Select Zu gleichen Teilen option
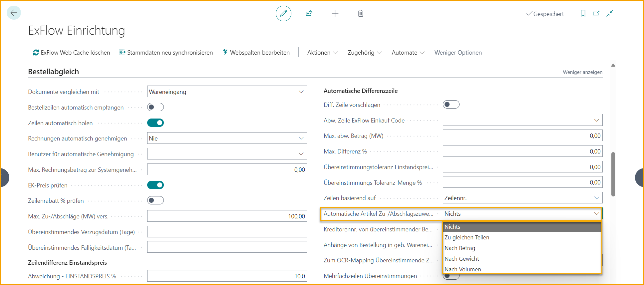644x285 pixels. (522, 237)
